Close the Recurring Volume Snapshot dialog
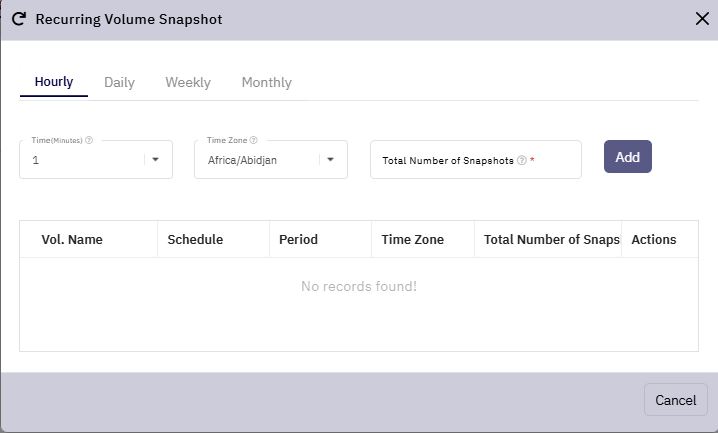Screen dimensions: 718x433 click(x=702, y=19)
